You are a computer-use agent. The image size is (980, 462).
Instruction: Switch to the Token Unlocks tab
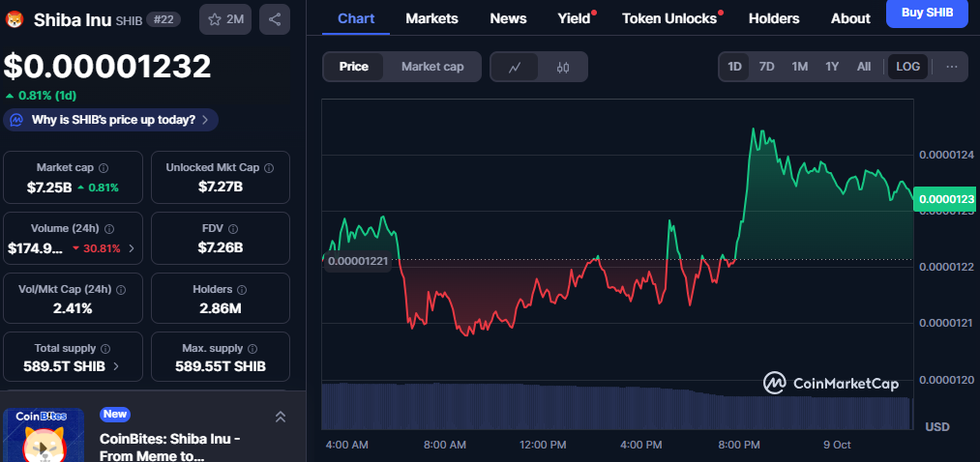(x=669, y=18)
